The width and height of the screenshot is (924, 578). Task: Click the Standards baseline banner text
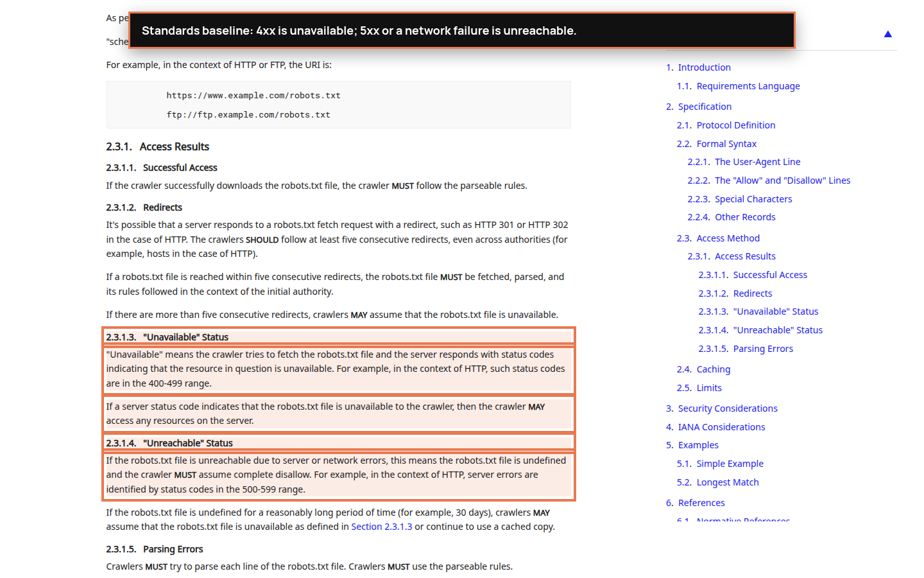(x=359, y=31)
